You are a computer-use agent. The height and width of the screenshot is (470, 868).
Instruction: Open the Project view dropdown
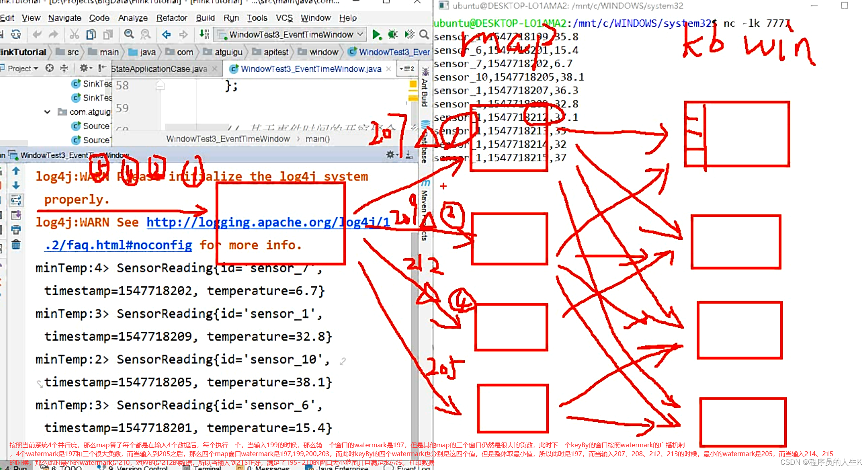pos(23,69)
